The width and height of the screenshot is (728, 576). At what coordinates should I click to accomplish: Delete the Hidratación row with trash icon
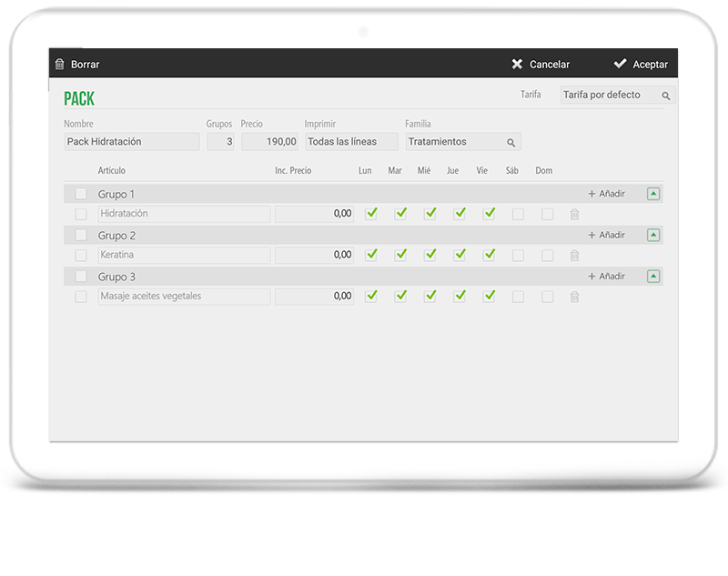574,215
